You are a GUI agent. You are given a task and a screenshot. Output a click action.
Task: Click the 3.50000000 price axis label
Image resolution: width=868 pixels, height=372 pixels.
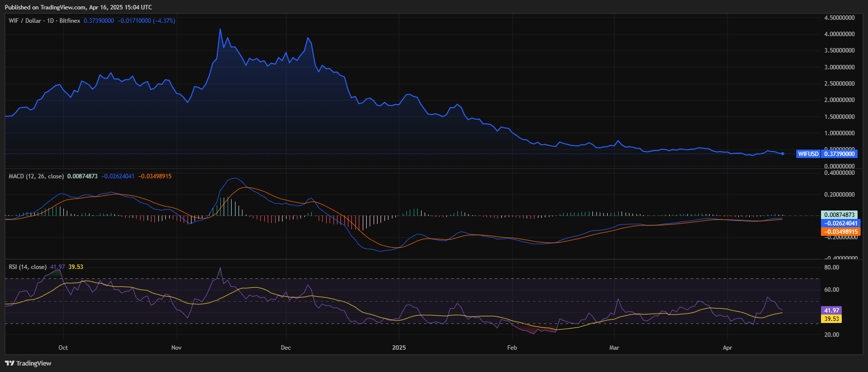(x=839, y=51)
